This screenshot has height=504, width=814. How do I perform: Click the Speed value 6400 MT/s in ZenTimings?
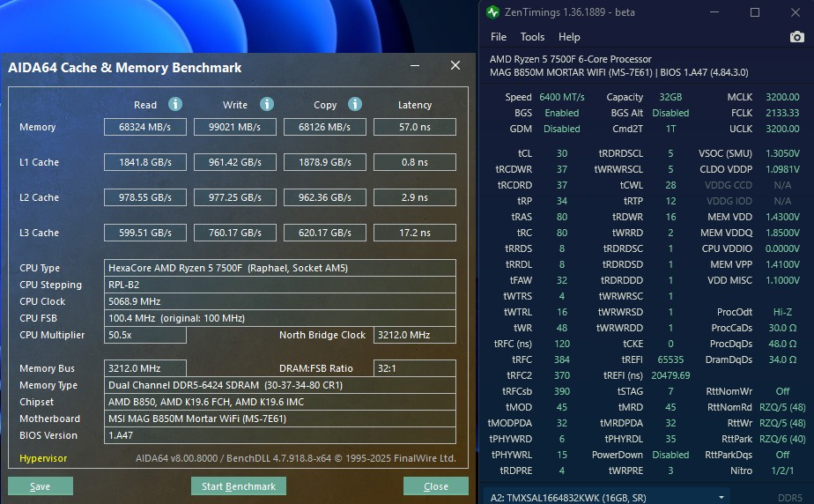[562, 97]
